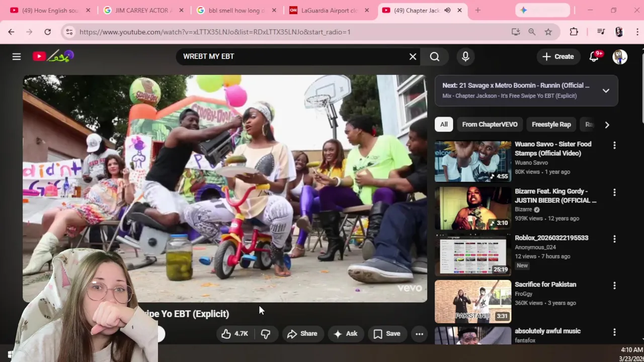Open options for Roblox_20260322195533 video
The height and width of the screenshot is (362, 644).
tap(614, 239)
